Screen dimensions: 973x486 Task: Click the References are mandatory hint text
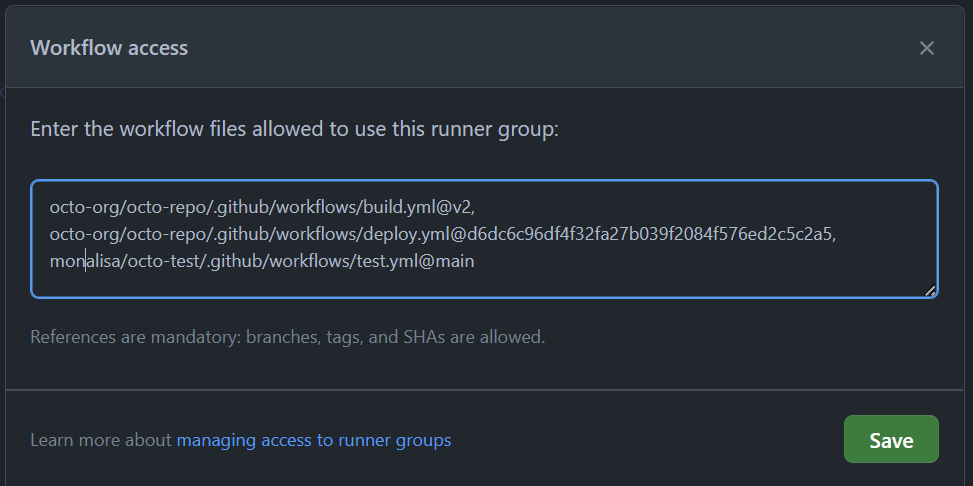[287, 337]
